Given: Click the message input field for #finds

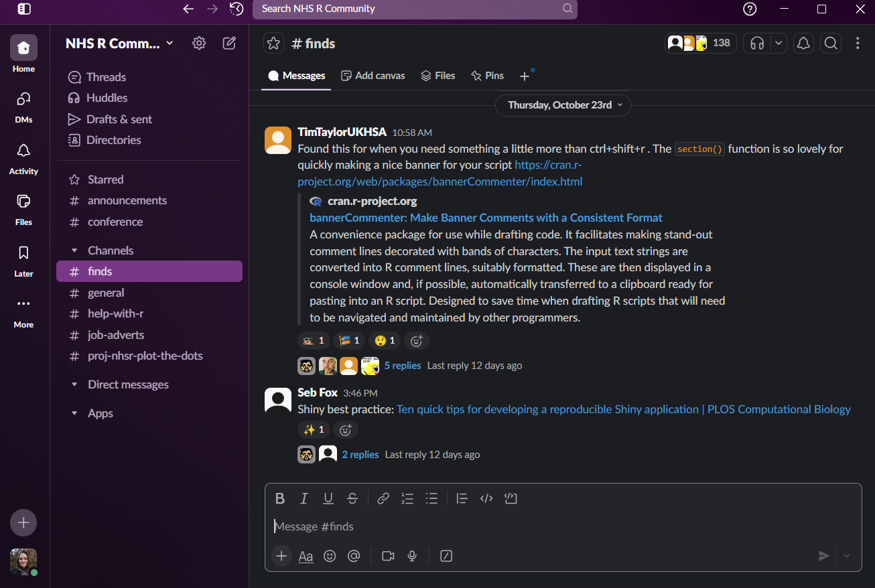Looking at the screenshot, I should pyautogui.click(x=469, y=526).
